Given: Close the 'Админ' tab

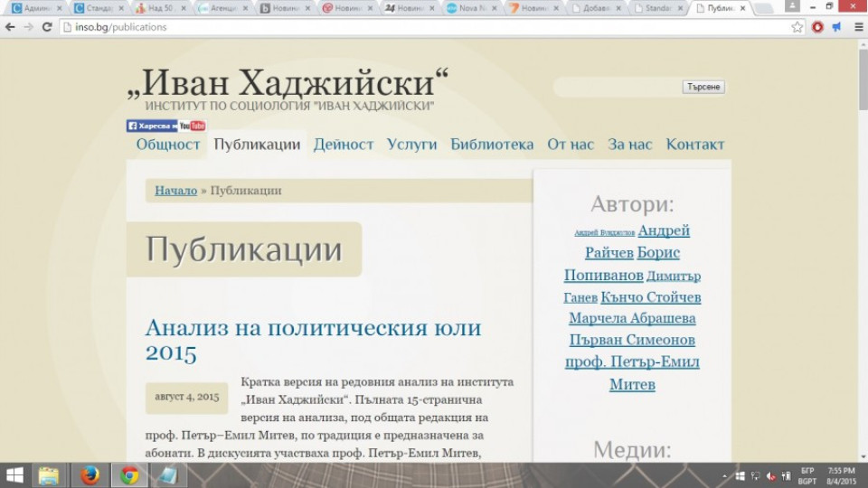Looking at the screenshot, I should pyautogui.click(x=60, y=8).
